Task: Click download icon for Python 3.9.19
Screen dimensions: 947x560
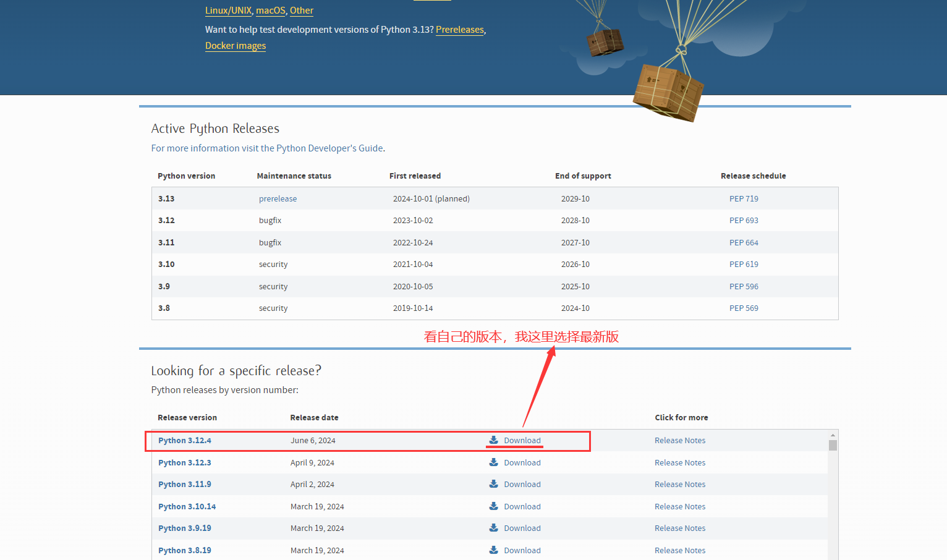Action: tap(494, 528)
